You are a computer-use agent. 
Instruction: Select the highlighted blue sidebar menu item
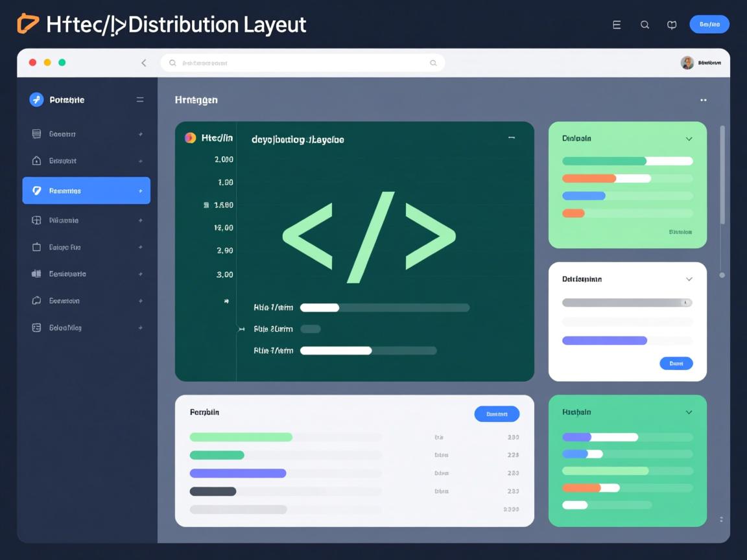pos(86,191)
